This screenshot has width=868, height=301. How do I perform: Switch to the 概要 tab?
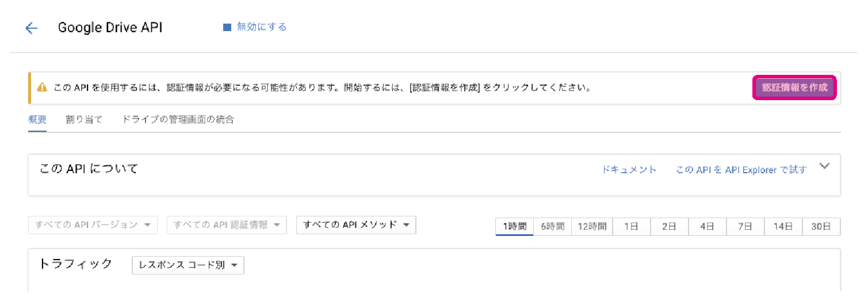pos(37,120)
